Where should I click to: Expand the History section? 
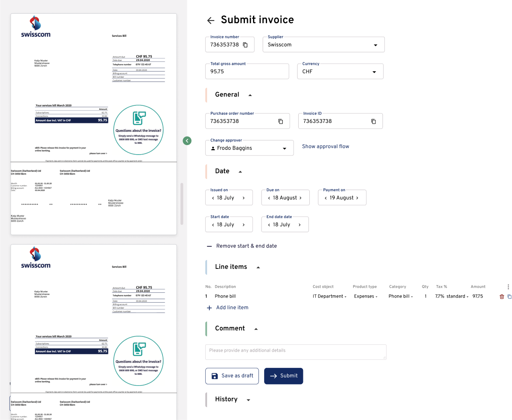point(248,400)
